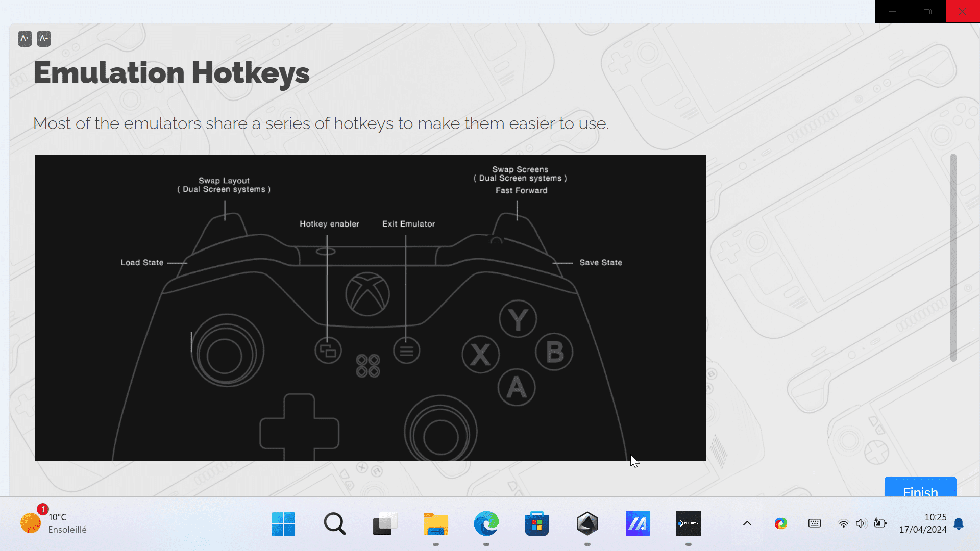This screenshot has height=551, width=980.
Task: Click the Finish button
Action: tap(920, 487)
